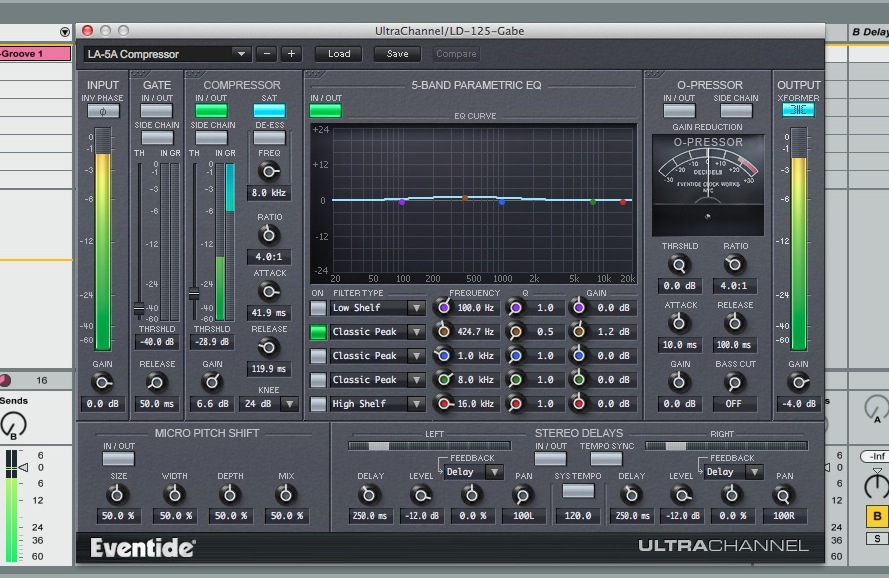Screen dimensions: 889x578
Task: Toggle the Compressor SAT switch
Action: pyautogui.click(x=269, y=111)
